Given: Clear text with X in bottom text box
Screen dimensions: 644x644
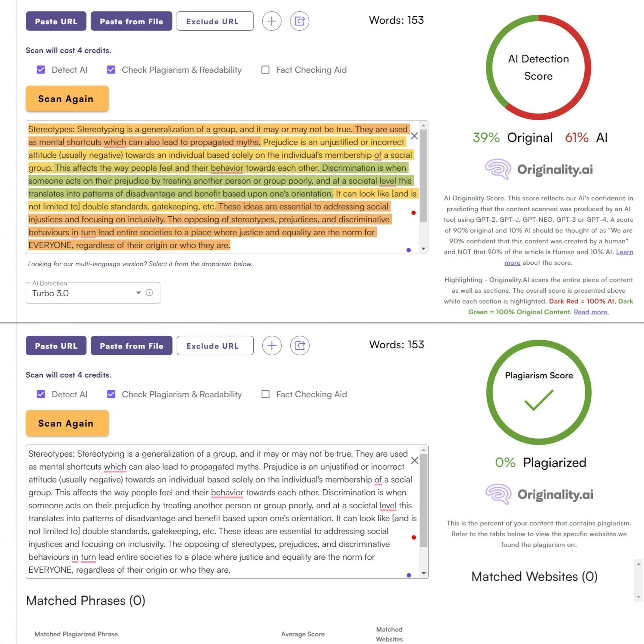Looking at the screenshot, I should click(x=414, y=460).
